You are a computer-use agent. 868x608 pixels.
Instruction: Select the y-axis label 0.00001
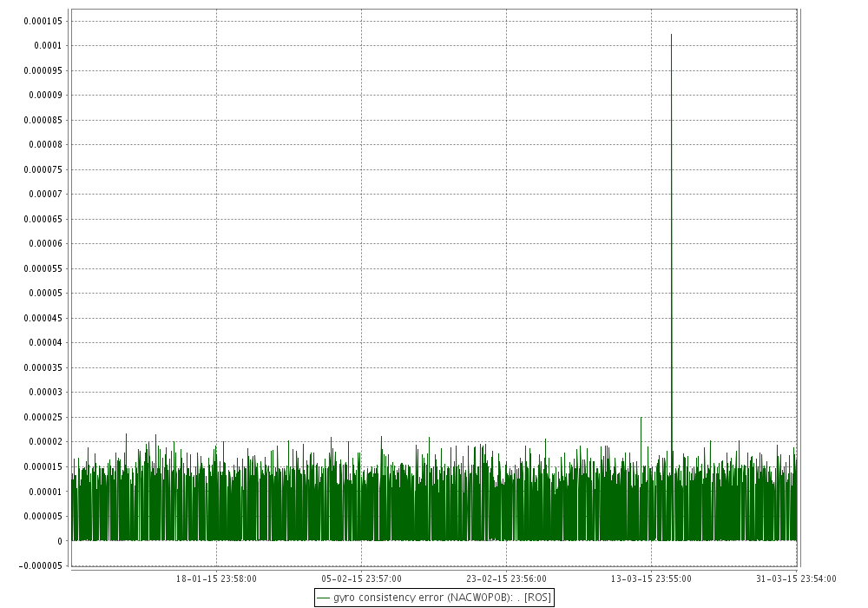pyautogui.click(x=45, y=492)
